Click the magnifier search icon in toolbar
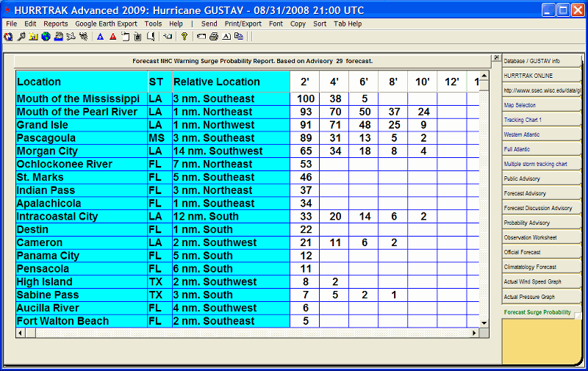Image resolution: width=588 pixels, height=371 pixels. click(20, 36)
